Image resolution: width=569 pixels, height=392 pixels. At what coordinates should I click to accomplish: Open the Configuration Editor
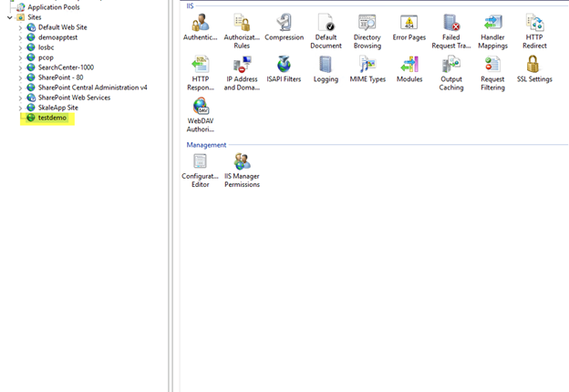[200, 162]
